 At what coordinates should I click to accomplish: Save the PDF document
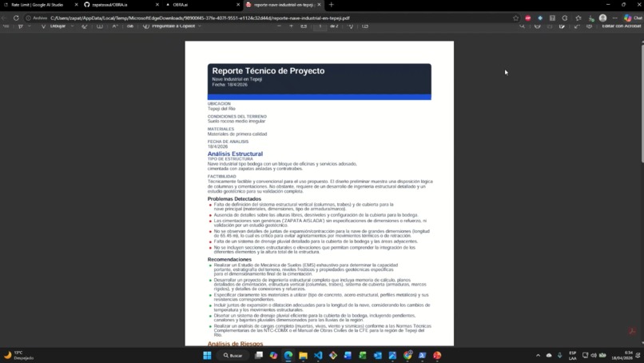[550, 26]
